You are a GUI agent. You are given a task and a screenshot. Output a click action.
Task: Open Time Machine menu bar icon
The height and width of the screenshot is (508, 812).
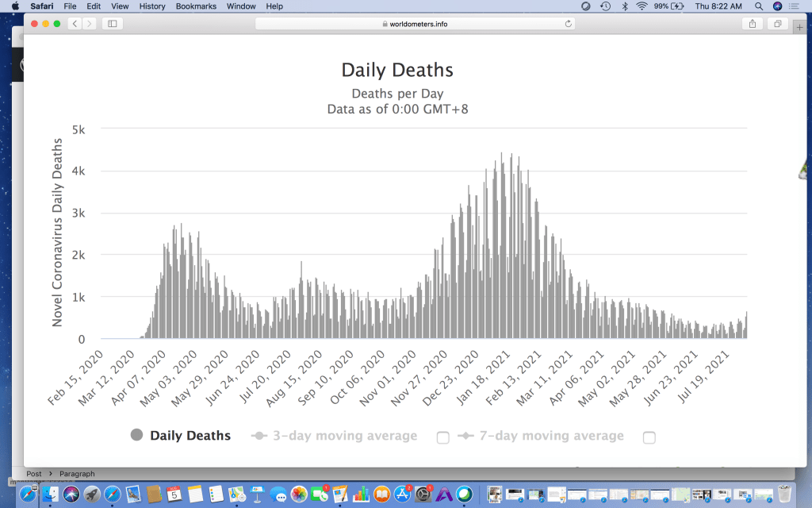[x=606, y=6]
